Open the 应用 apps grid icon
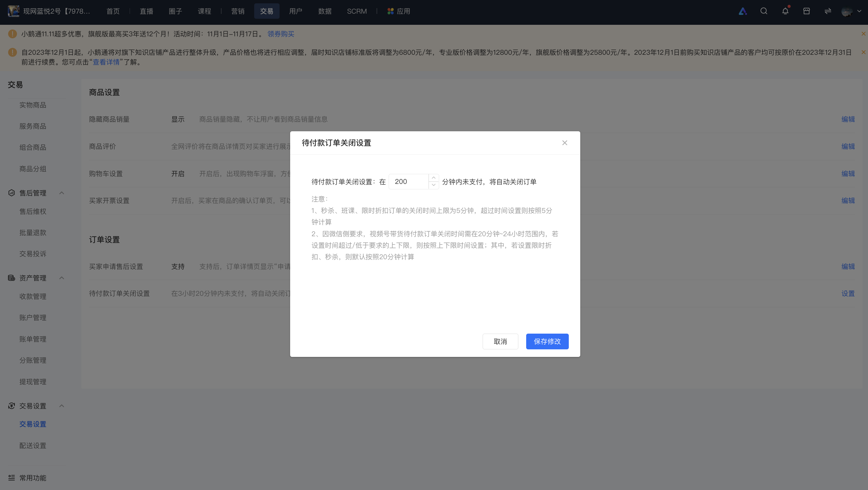This screenshot has height=490, width=868. click(390, 11)
